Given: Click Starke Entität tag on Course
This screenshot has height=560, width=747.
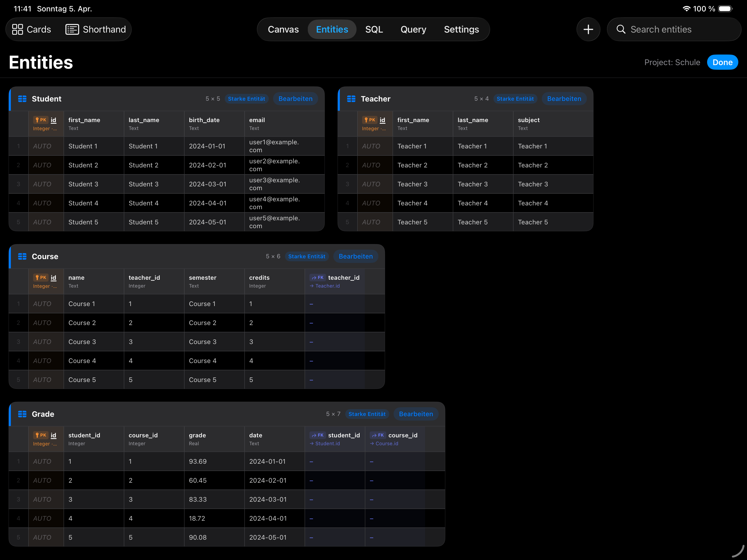Looking at the screenshot, I should pyautogui.click(x=307, y=257).
